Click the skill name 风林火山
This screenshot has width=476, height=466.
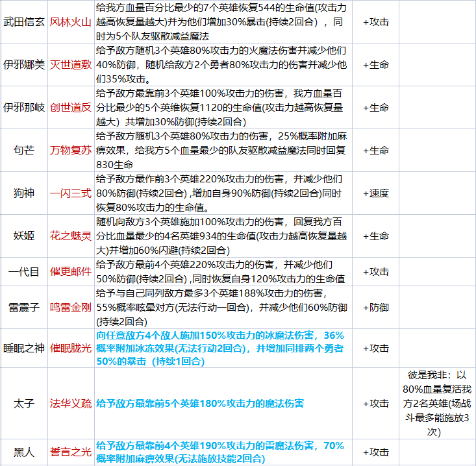pyautogui.click(x=71, y=22)
